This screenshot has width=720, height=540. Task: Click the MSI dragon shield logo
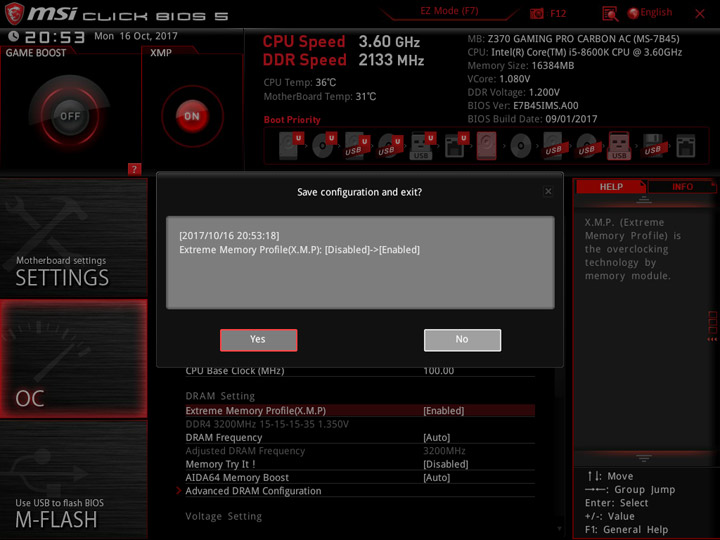tap(14, 13)
